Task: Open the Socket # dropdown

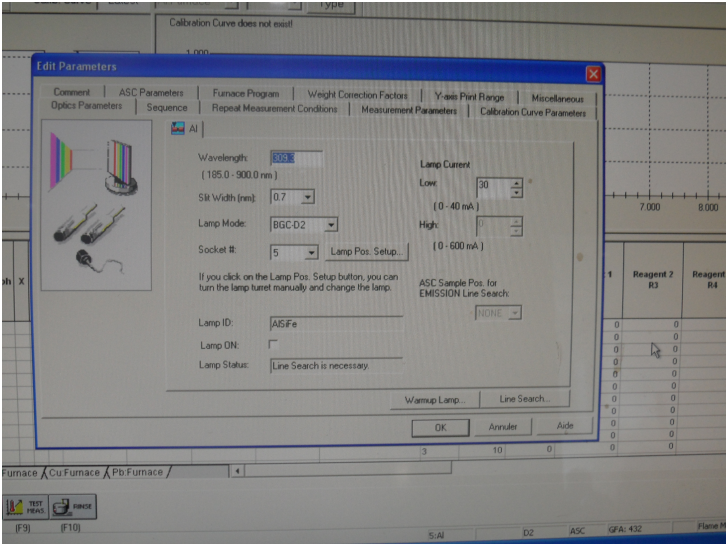Action: (312, 252)
